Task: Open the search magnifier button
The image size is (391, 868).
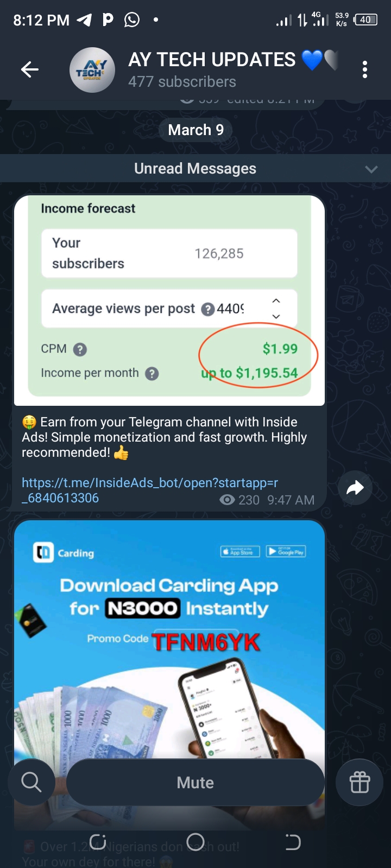Action: coord(31,782)
